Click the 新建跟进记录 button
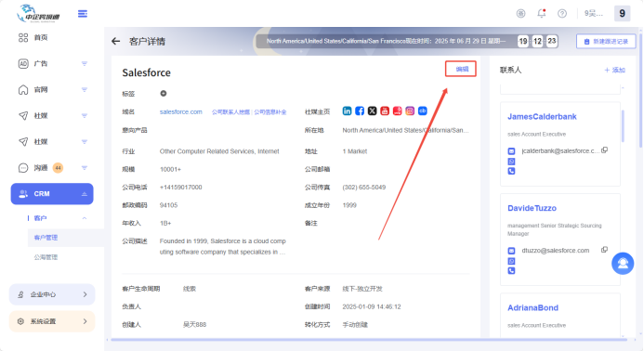Viewport: 644px width, 351px height. point(606,42)
